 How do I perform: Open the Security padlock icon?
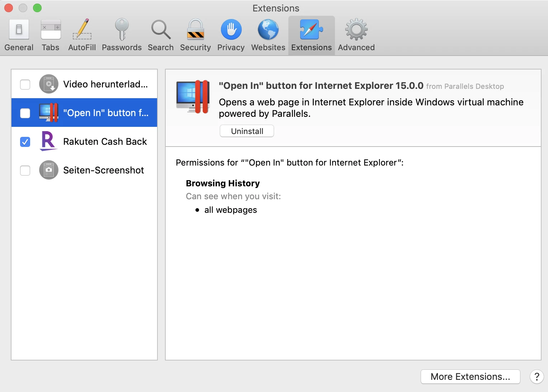pos(195,29)
